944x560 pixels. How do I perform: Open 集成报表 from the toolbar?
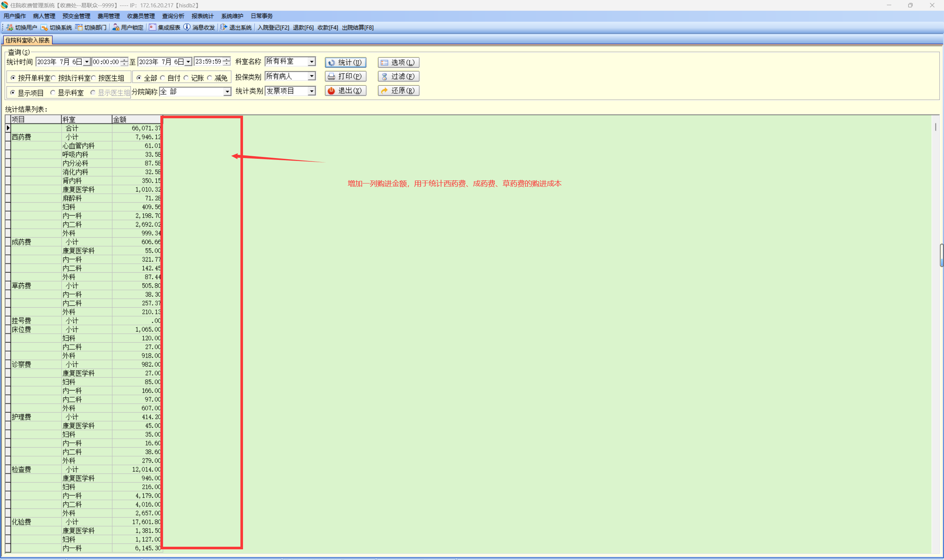pos(164,28)
